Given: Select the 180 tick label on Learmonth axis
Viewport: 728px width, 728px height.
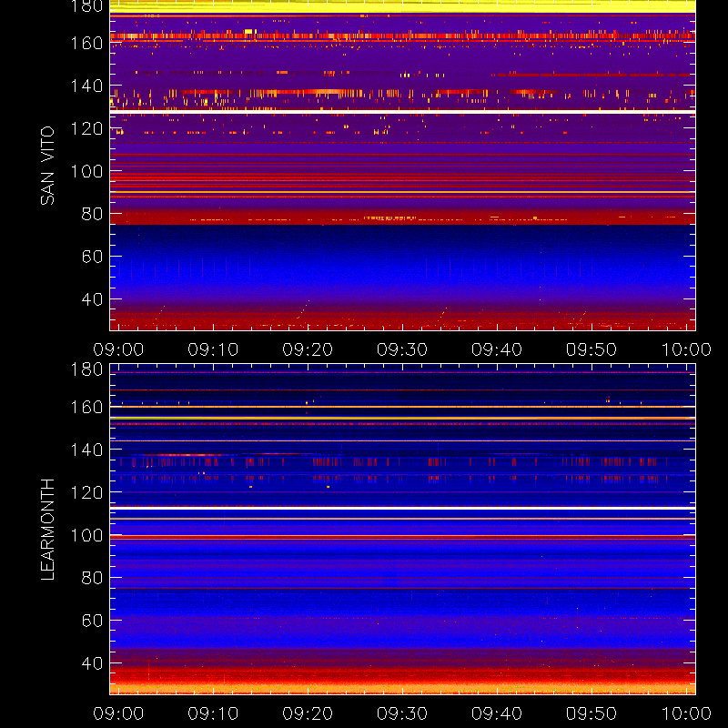Looking at the screenshot, I should (86, 369).
